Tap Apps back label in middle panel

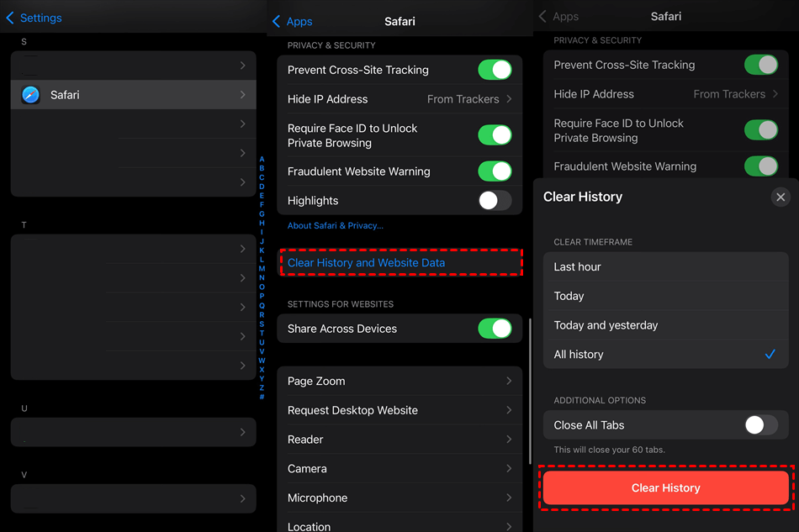tap(299, 21)
